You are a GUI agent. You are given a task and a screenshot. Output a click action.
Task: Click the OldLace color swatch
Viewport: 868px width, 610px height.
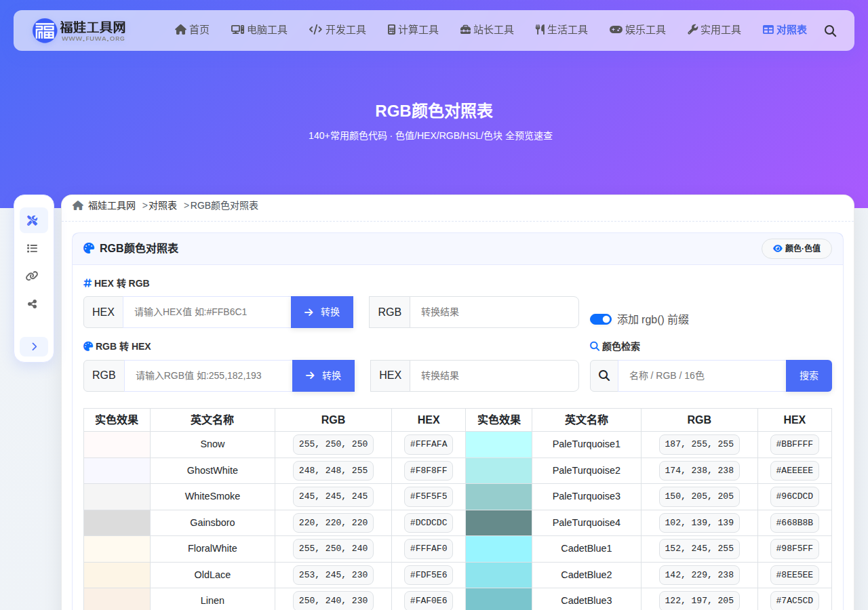click(117, 575)
